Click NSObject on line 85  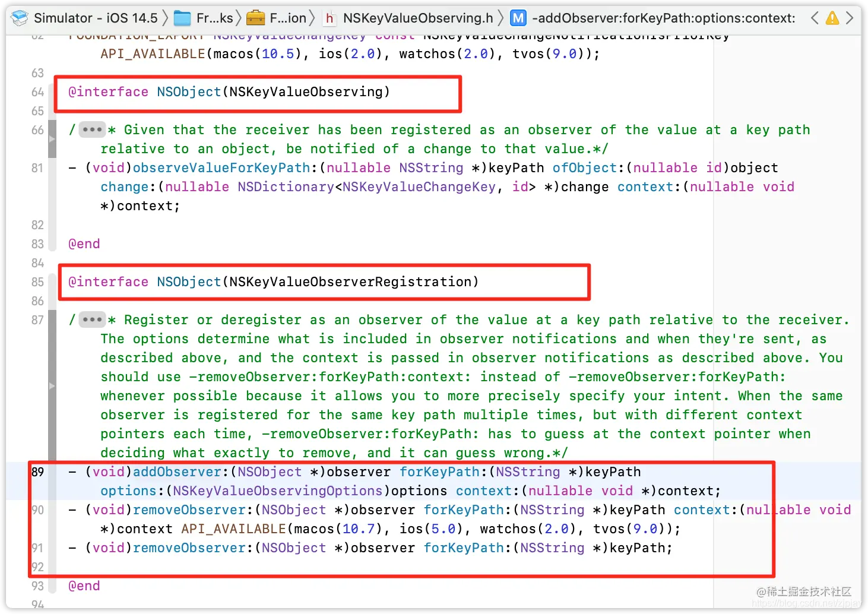pos(189,281)
